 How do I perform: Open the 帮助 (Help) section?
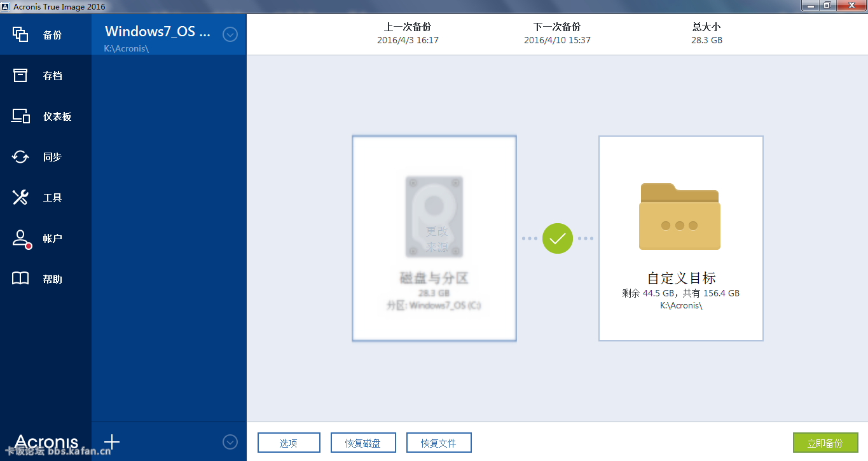46,279
